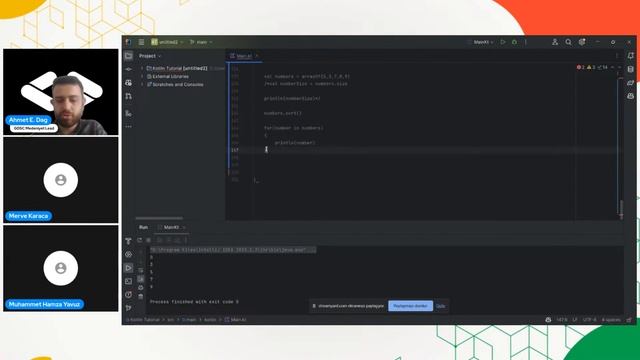Open Database tool window
The image size is (640, 360).
[x=631, y=69]
